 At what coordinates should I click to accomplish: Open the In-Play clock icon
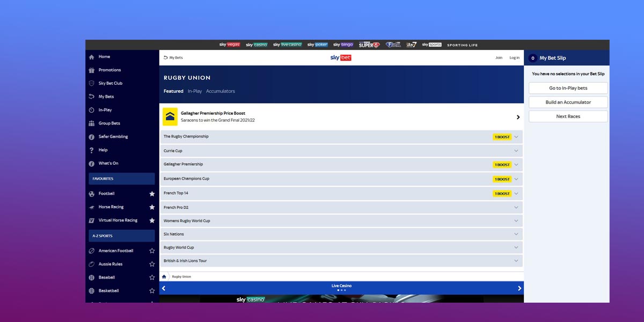point(92,110)
